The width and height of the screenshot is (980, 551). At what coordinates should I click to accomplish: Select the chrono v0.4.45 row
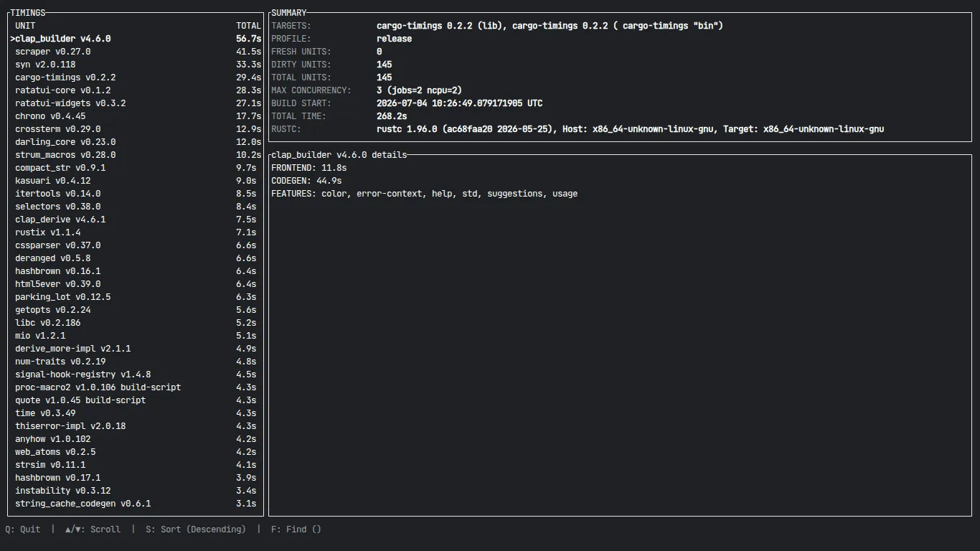[x=136, y=116]
